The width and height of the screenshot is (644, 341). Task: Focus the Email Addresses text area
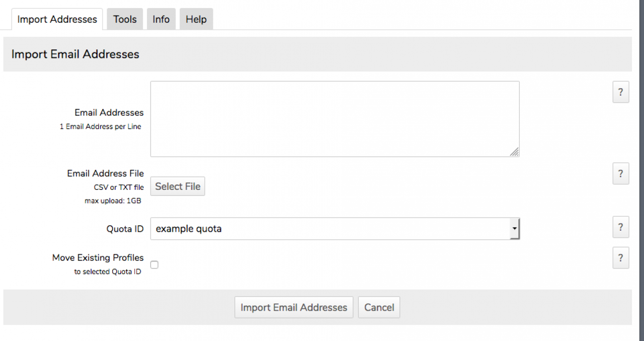[x=335, y=119]
